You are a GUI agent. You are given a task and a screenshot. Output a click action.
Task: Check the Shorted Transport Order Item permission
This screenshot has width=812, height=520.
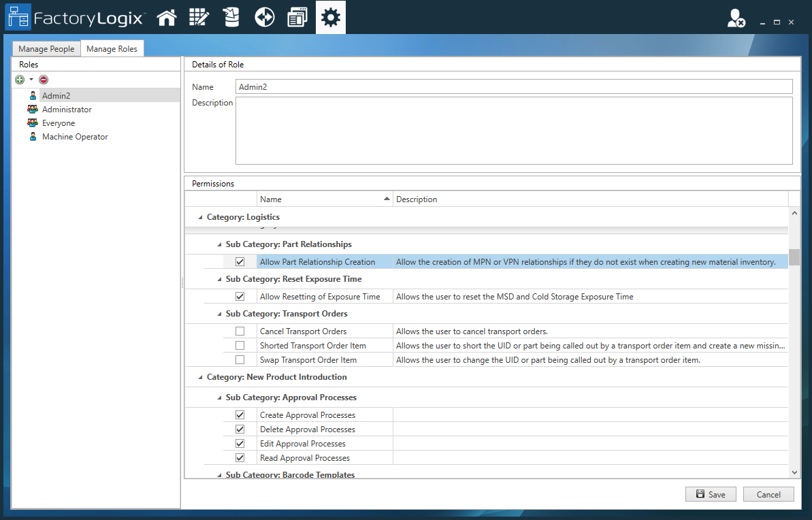click(240, 345)
